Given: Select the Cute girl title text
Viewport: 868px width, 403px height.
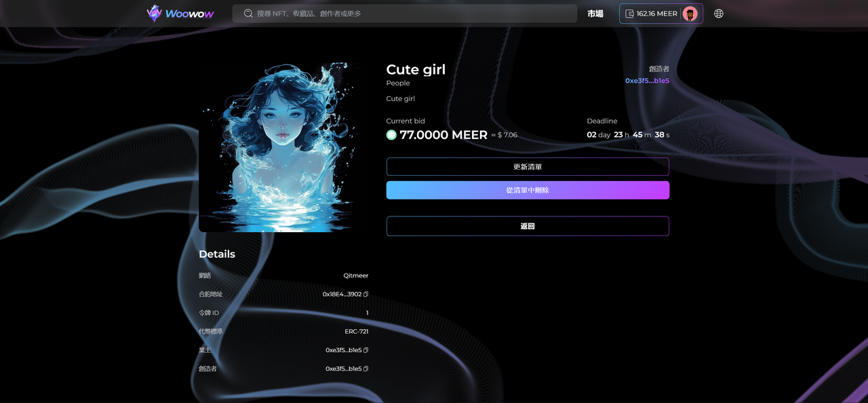Looking at the screenshot, I should (416, 69).
